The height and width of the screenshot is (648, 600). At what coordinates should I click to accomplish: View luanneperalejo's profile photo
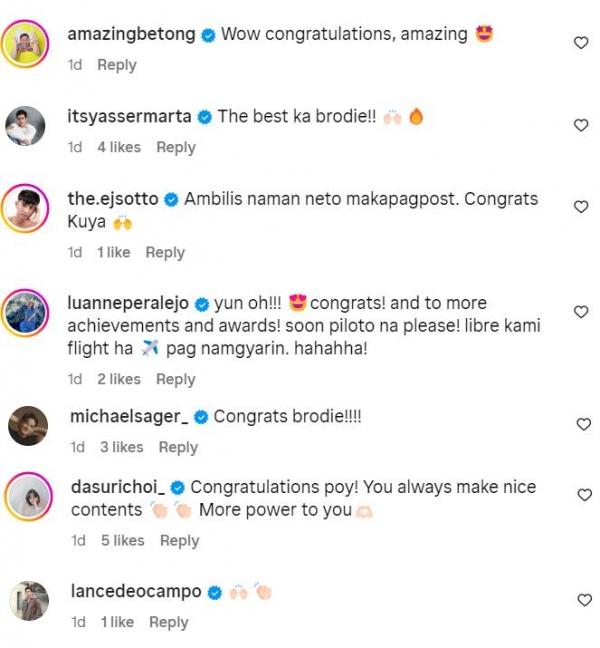coord(28,312)
